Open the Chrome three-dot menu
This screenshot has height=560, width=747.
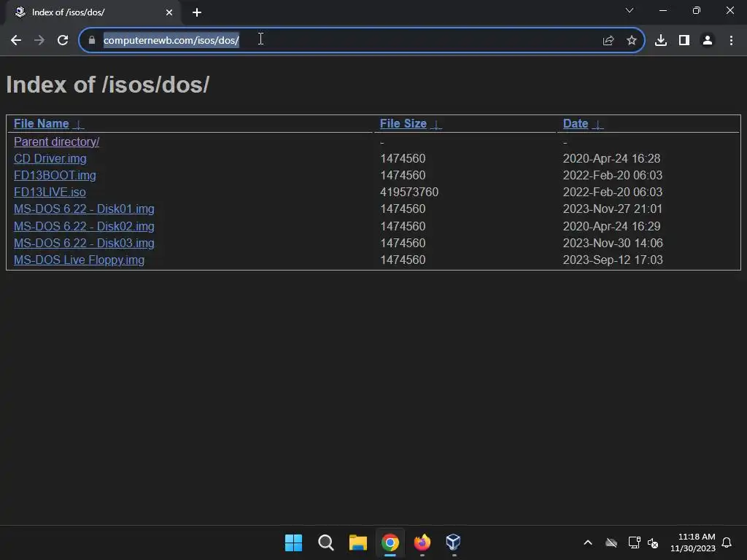coord(731,41)
